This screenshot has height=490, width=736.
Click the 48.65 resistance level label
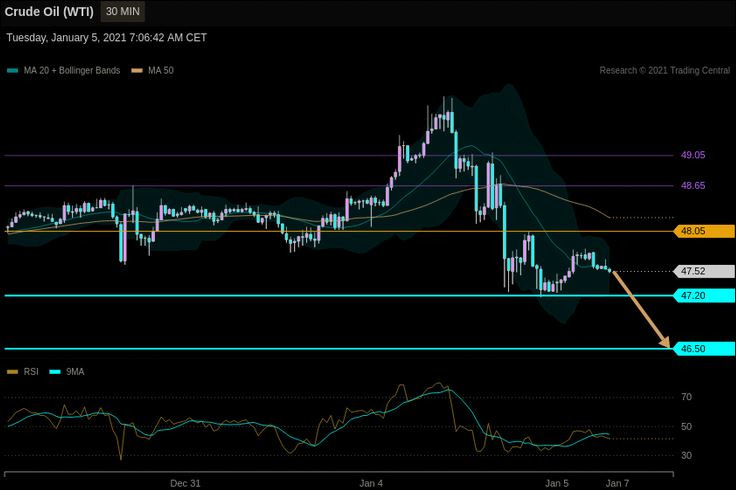point(693,185)
